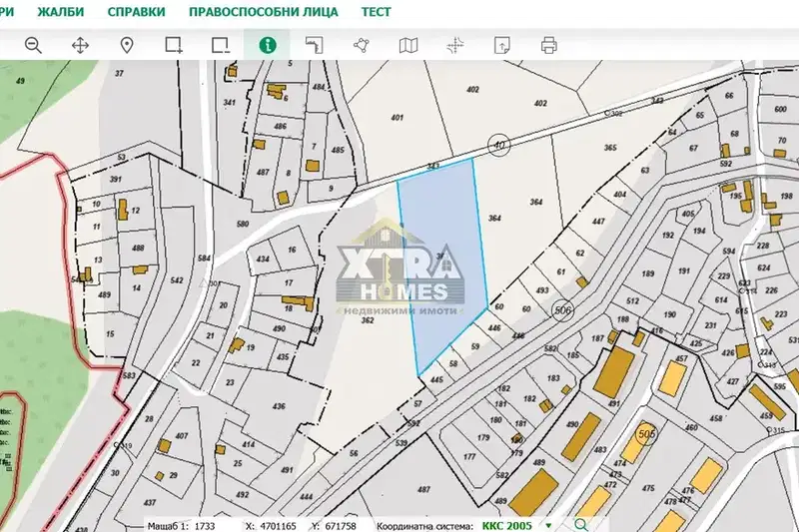Image resolution: width=799 pixels, height=532 pixels.
Task: Click parcel 475 on the map
Action: 648,488
